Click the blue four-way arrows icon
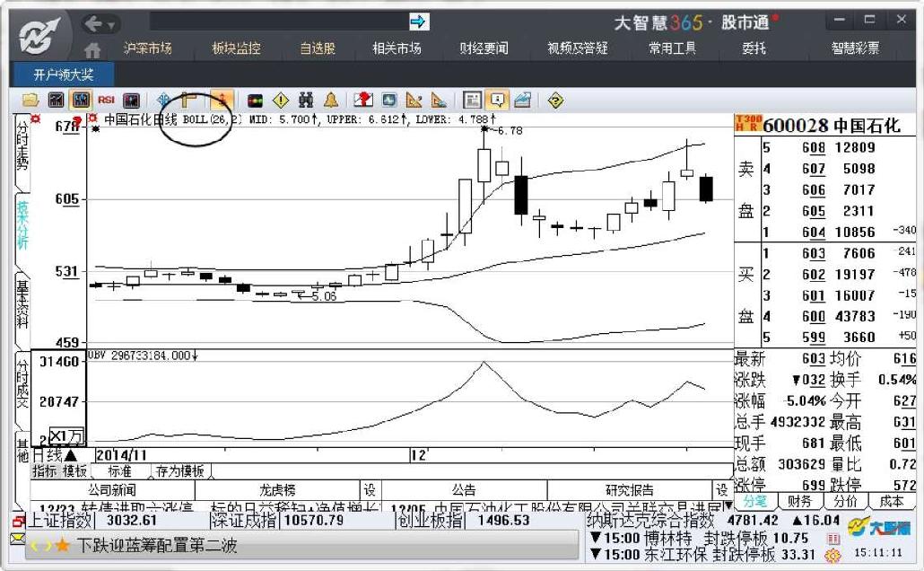Screen dimensions: 924x571 [164, 101]
